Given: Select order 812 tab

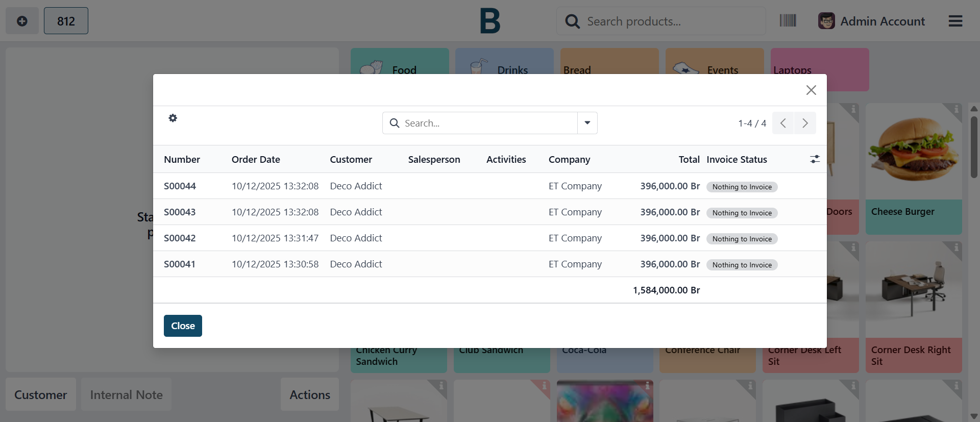Looking at the screenshot, I should pos(66,21).
